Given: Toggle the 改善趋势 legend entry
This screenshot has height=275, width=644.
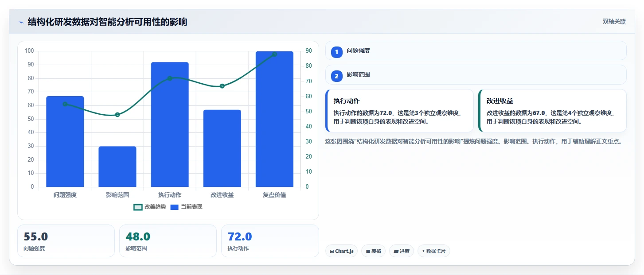Looking at the screenshot, I should (149, 207).
